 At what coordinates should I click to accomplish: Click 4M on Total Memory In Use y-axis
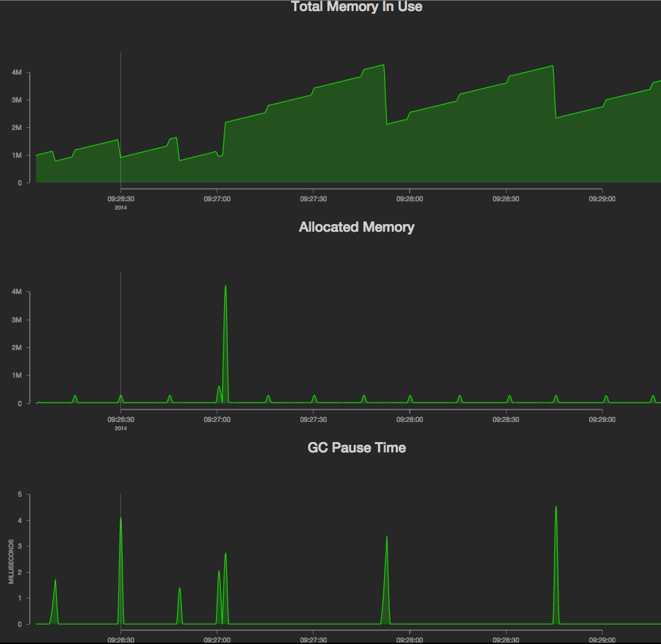pyautogui.click(x=17, y=73)
